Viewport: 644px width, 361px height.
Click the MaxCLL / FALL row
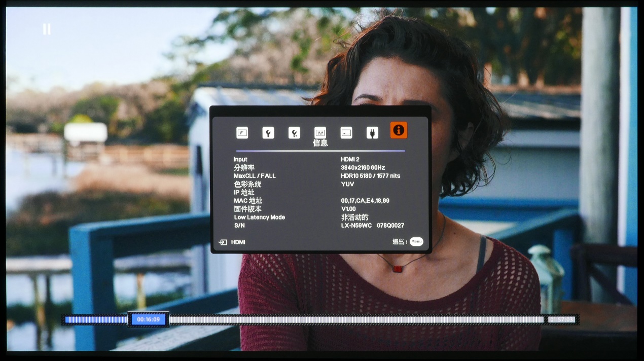tap(255, 176)
